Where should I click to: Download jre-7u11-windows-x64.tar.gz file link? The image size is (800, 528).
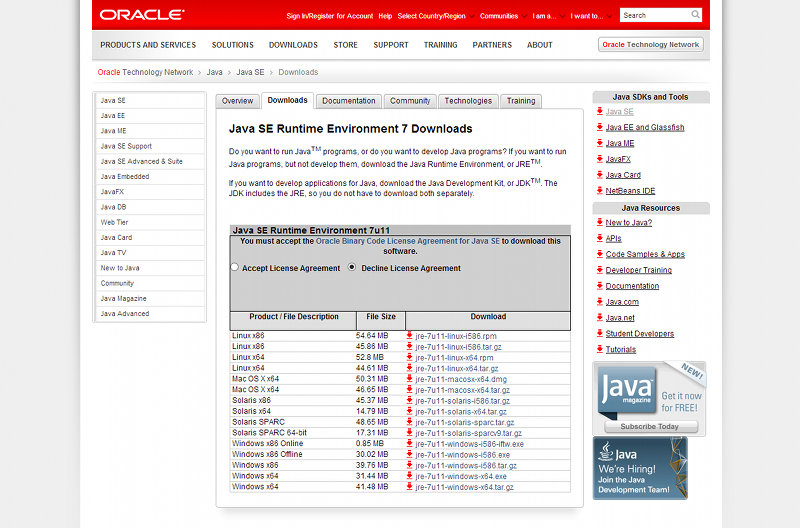tap(464, 487)
